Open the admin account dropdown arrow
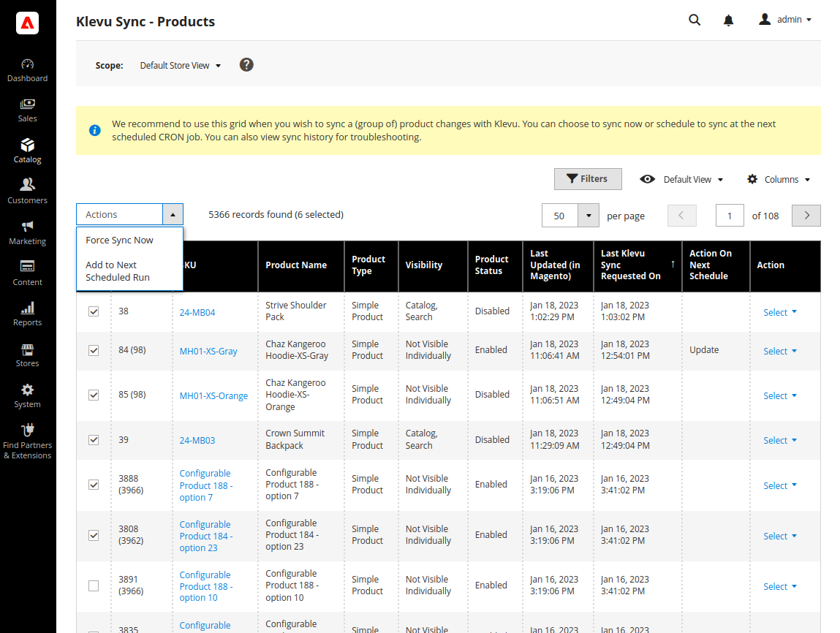The height and width of the screenshot is (633, 840). point(809,20)
